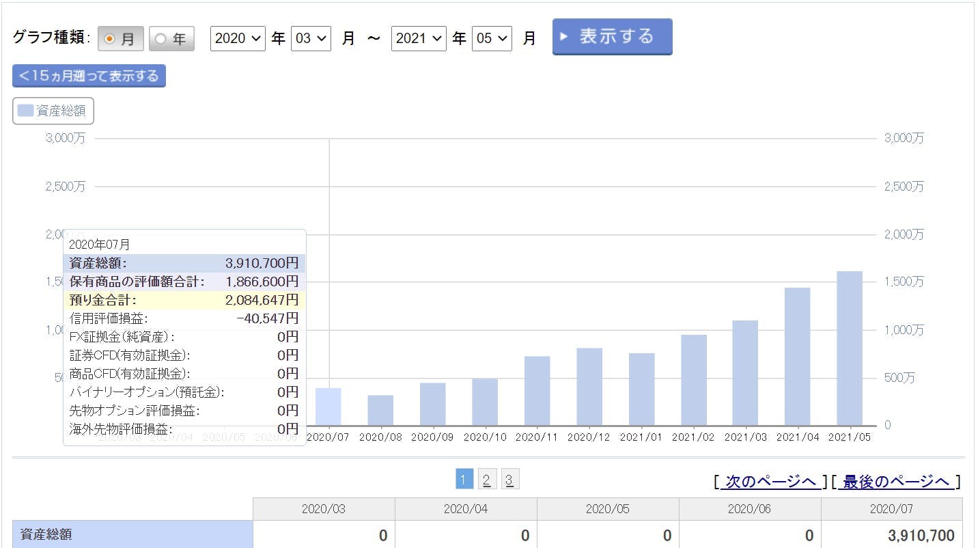Click the 2020/05 table column header
Image resolution: width=980 pixels, height=548 pixels.
(x=608, y=509)
